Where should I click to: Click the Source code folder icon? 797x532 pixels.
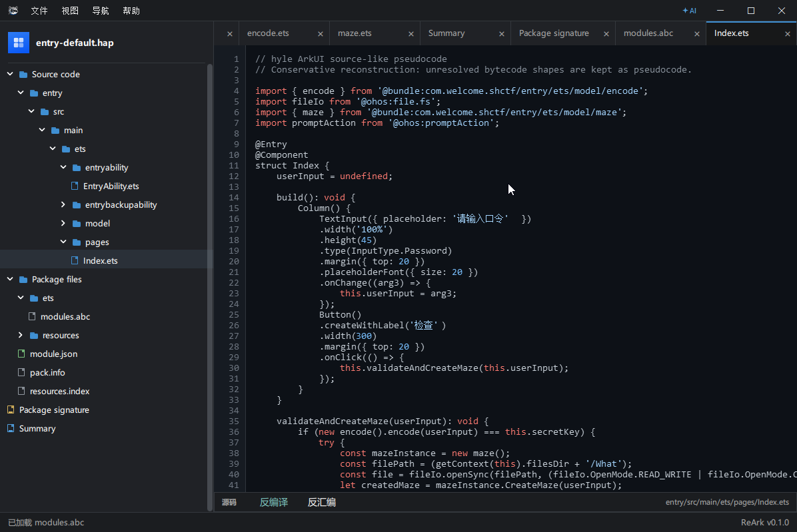coord(23,75)
